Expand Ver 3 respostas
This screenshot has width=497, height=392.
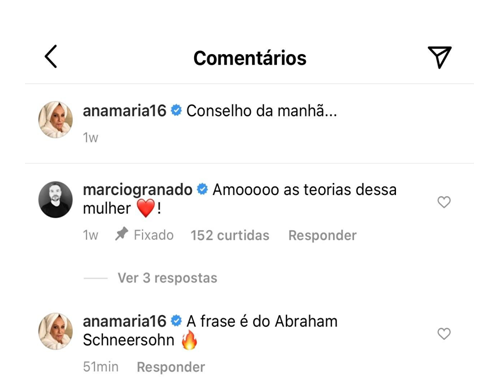(x=167, y=278)
